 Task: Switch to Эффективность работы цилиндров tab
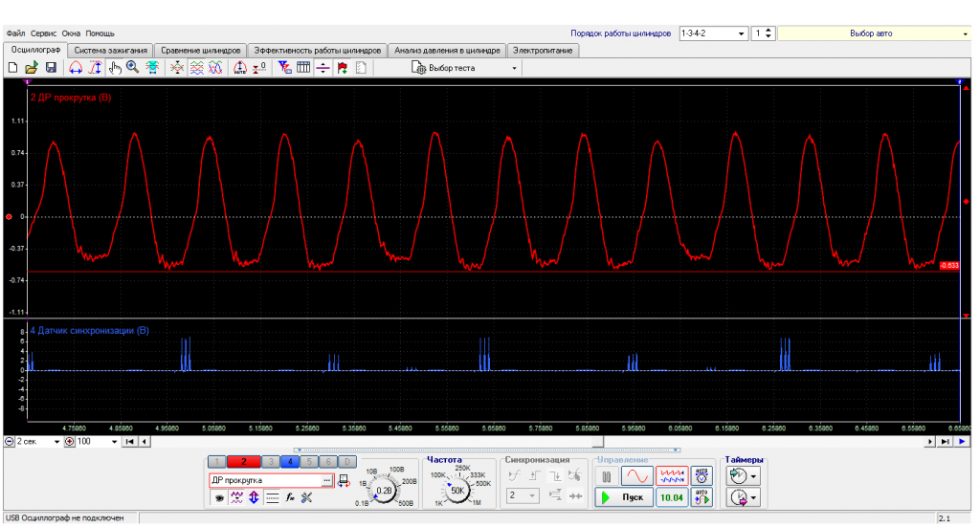coord(317,51)
